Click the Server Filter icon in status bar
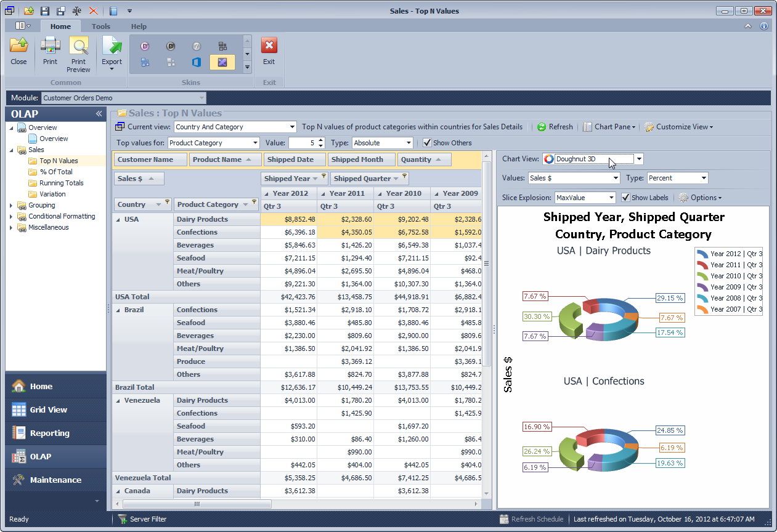The height and width of the screenshot is (532, 777). click(x=122, y=519)
